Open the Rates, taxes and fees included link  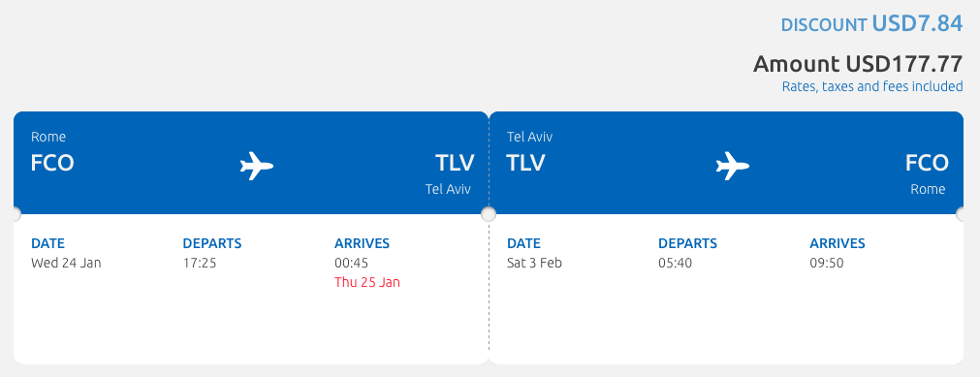(x=872, y=86)
